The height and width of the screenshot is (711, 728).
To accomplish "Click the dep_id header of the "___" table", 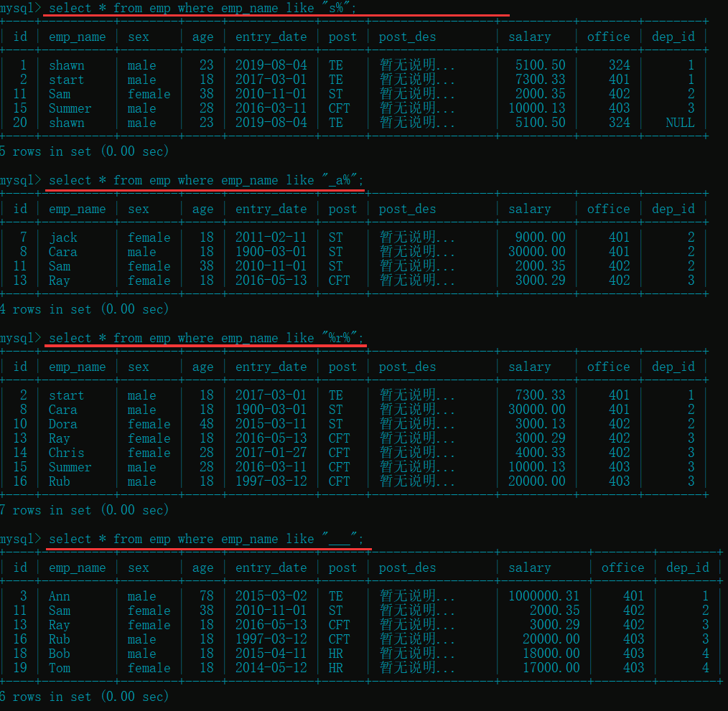I will pyautogui.click(x=688, y=568).
